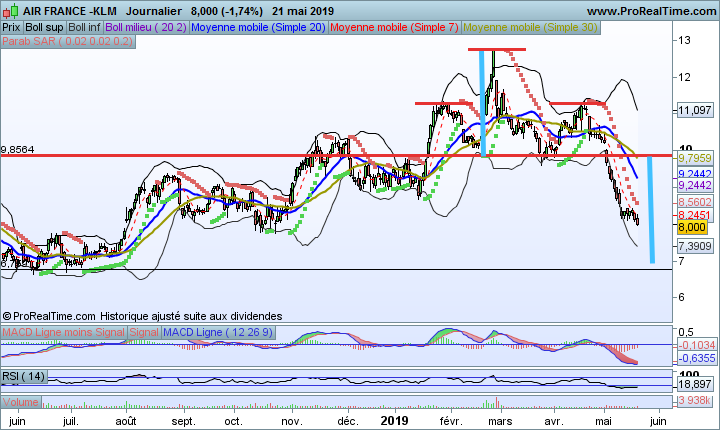Click the 2019 year label on time axis
The height and width of the screenshot is (430, 720).
coord(394,421)
